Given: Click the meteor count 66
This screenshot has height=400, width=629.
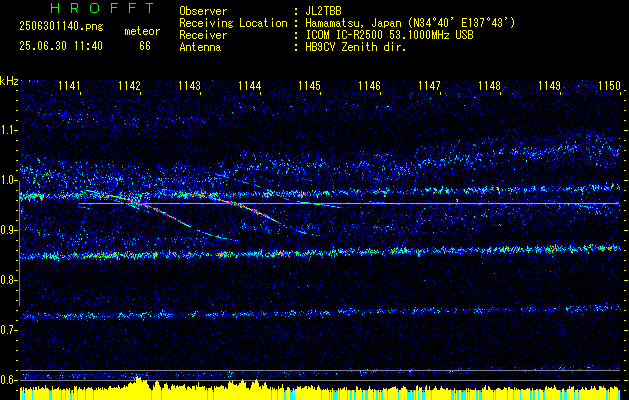Looking at the screenshot, I should (145, 46).
